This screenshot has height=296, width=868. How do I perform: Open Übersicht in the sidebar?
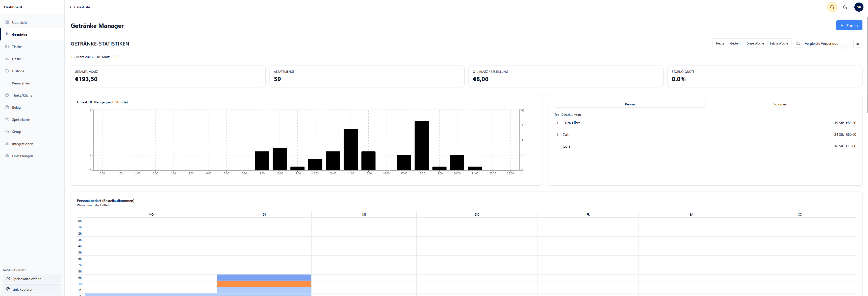click(x=19, y=22)
